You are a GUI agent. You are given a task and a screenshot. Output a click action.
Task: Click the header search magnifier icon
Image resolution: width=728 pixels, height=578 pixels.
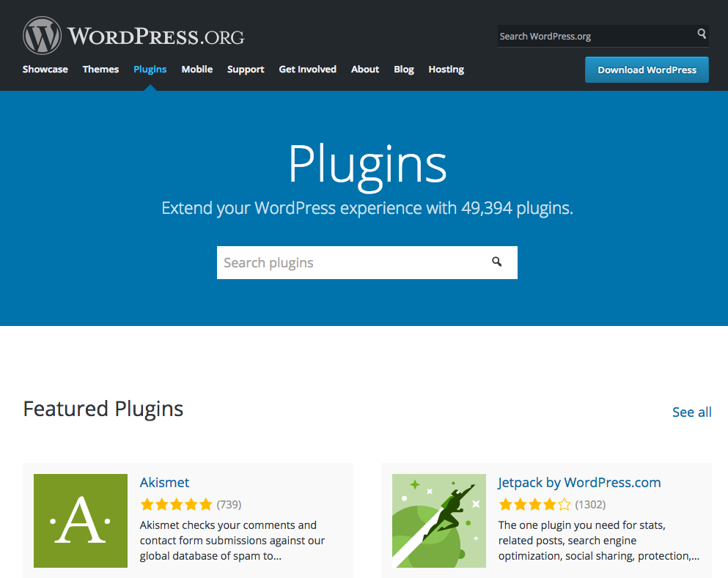(x=702, y=34)
